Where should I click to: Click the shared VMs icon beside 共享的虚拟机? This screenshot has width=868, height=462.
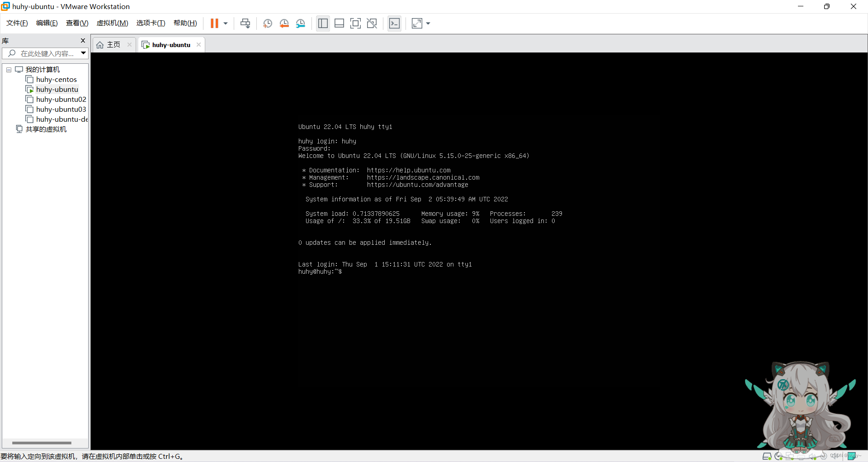pyautogui.click(x=19, y=129)
